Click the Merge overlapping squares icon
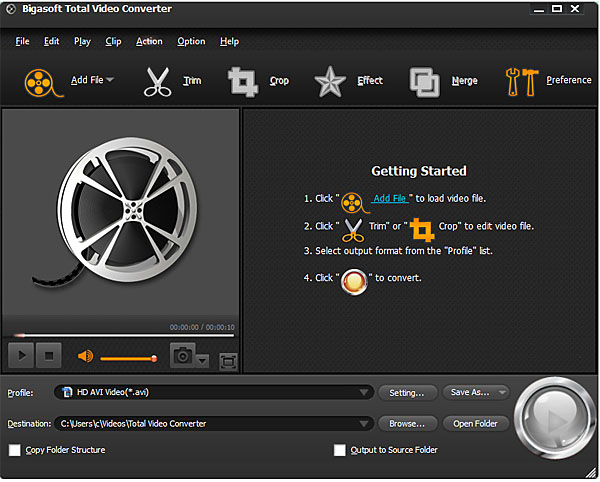This screenshot has height=482, width=600. 424,82
